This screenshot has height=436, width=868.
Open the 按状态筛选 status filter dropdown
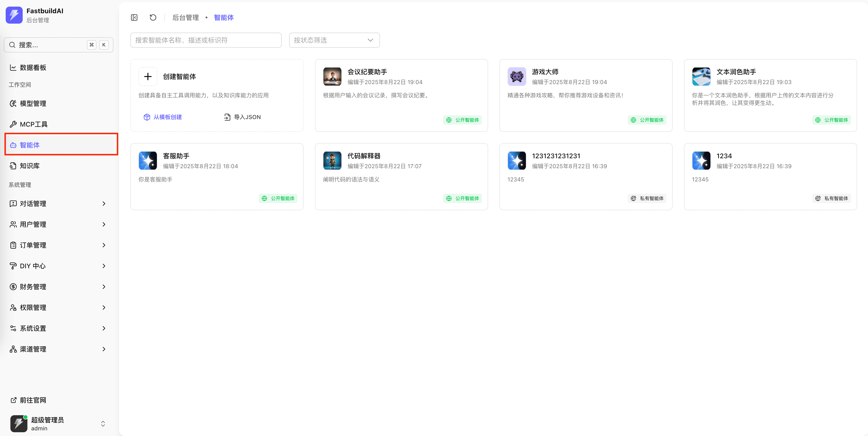[x=334, y=40]
